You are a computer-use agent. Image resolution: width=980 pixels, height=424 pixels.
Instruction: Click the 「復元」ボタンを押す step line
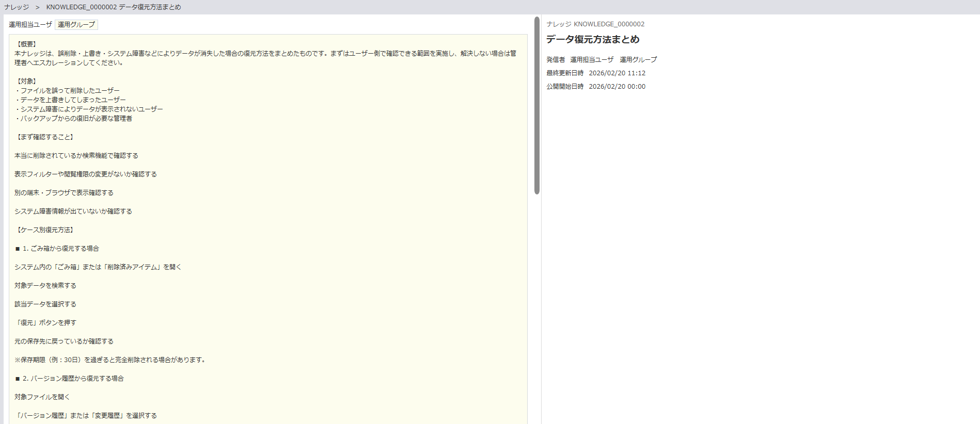point(45,323)
